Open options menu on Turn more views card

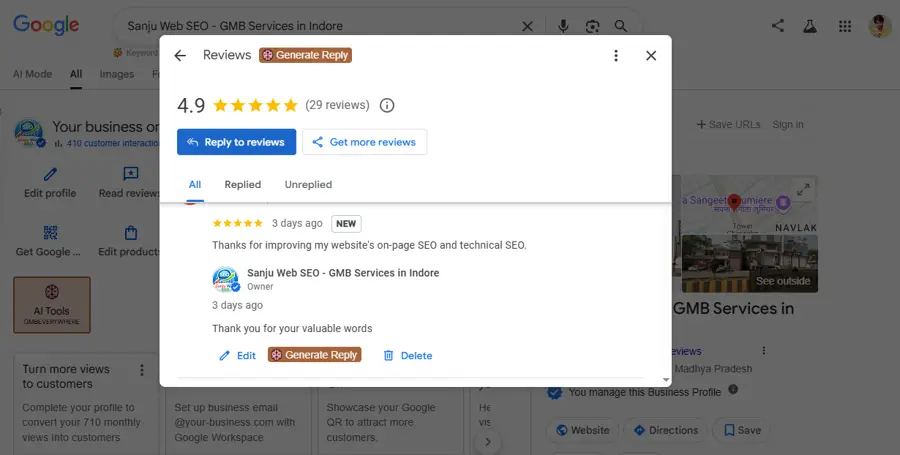(x=142, y=370)
